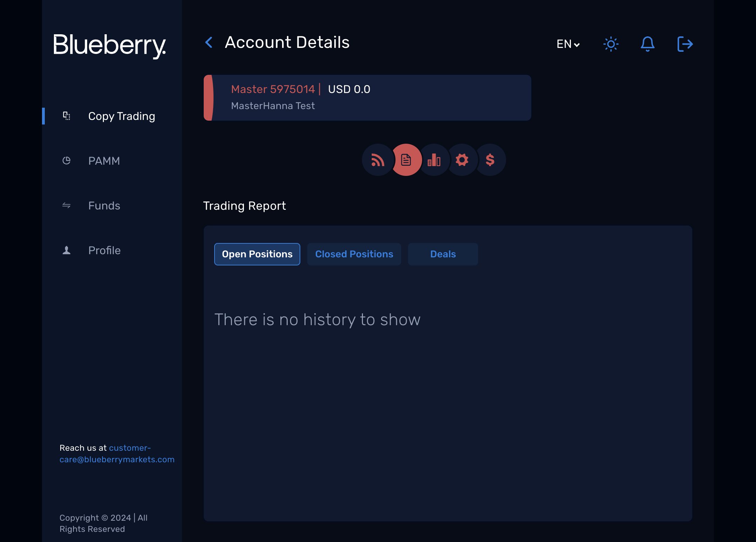Click the 'USD 0.0' balance text

click(349, 89)
